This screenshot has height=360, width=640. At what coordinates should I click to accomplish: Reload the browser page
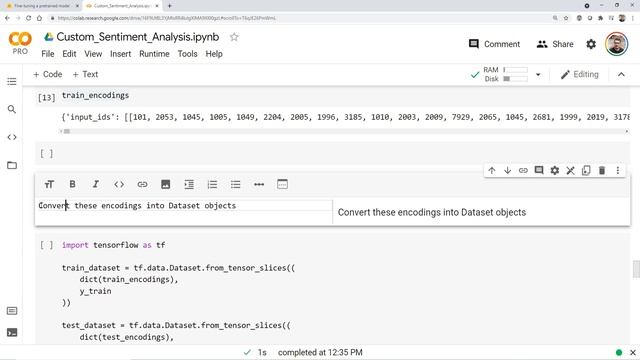29,18
